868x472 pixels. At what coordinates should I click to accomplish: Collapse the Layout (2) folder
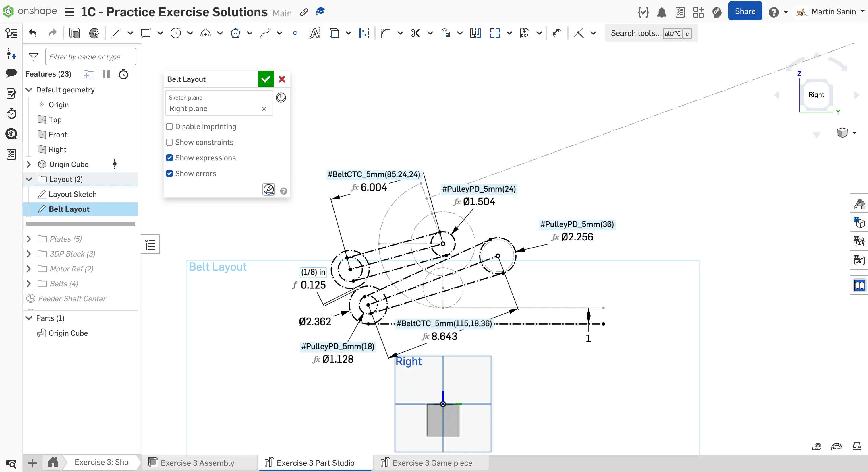click(x=29, y=179)
